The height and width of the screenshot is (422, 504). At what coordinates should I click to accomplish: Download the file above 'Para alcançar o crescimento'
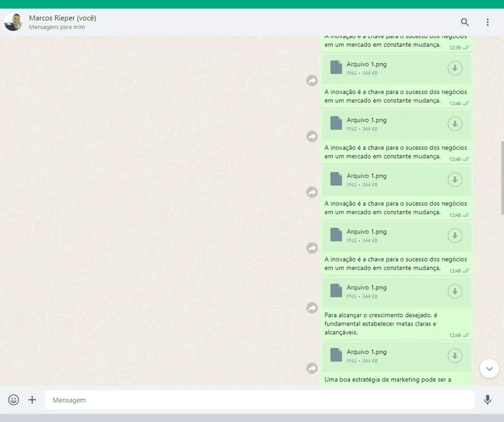click(x=455, y=292)
